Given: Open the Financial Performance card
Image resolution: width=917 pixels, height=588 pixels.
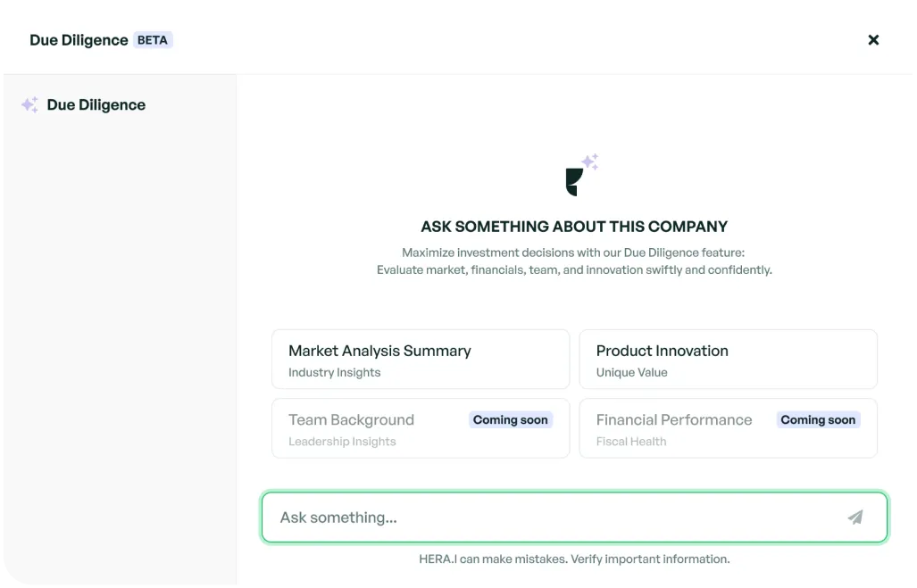Looking at the screenshot, I should 728,427.
